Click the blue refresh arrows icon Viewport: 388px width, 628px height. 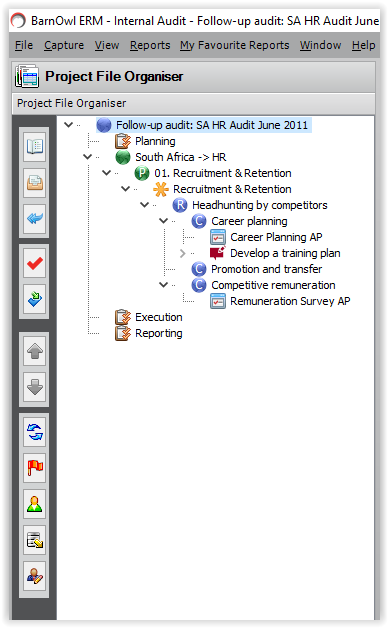pos(34,432)
